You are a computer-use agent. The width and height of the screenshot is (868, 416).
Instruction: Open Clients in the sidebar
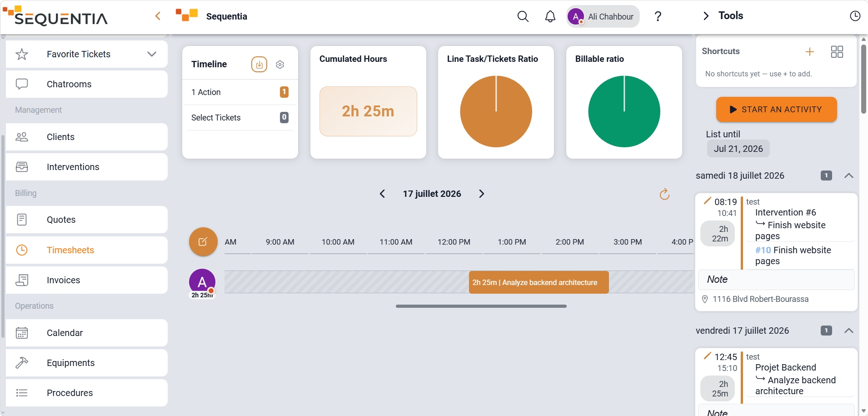[x=86, y=137]
